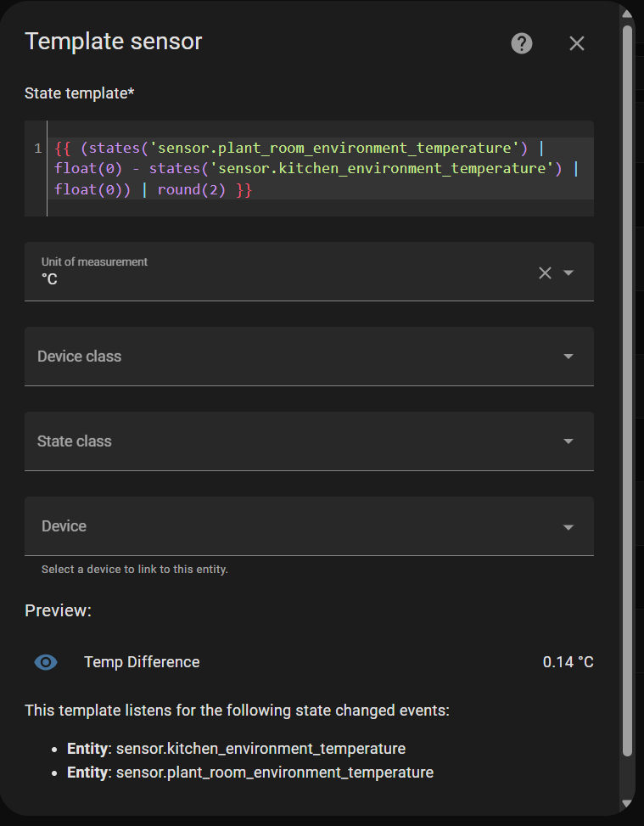Click the Device field label text
The width and height of the screenshot is (644, 826).
pyautogui.click(x=64, y=526)
